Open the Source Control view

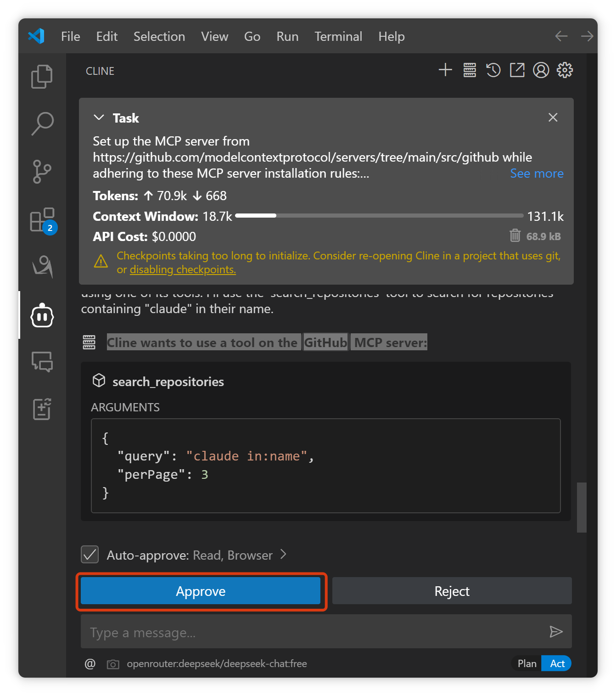tap(42, 172)
